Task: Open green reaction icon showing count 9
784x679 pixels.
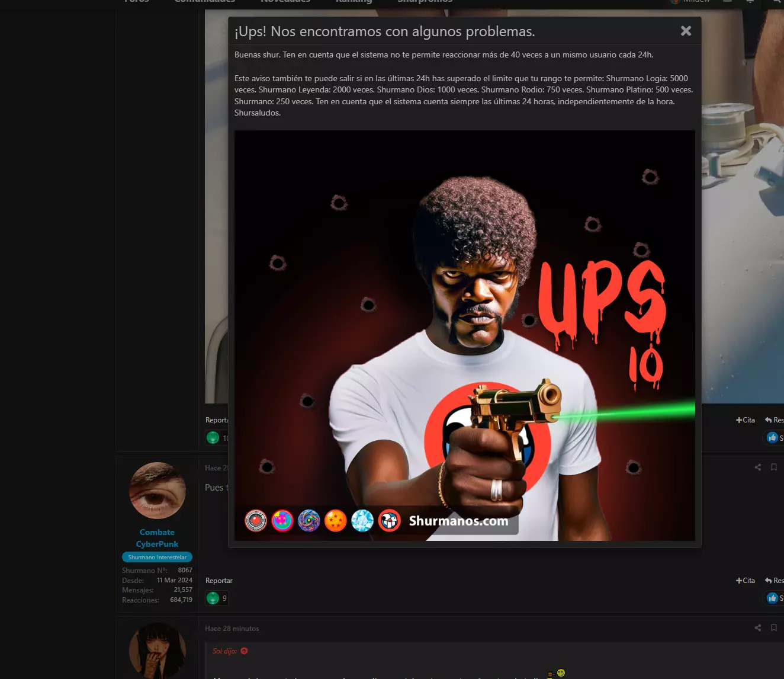Action: click(213, 598)
